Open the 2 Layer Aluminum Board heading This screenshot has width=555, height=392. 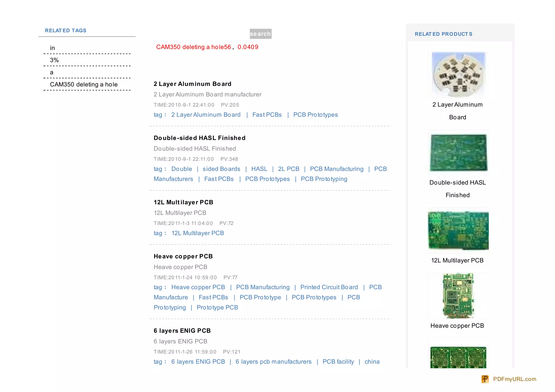192,84
